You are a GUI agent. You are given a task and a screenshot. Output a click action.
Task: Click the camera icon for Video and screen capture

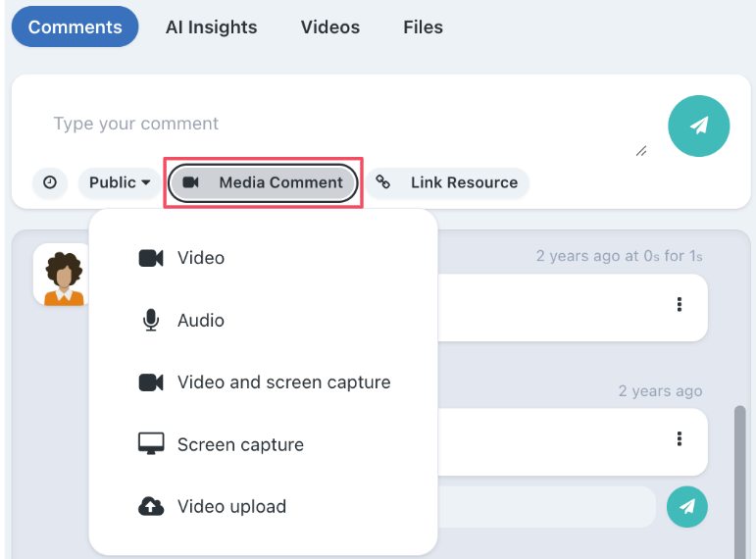pos(150,382)
